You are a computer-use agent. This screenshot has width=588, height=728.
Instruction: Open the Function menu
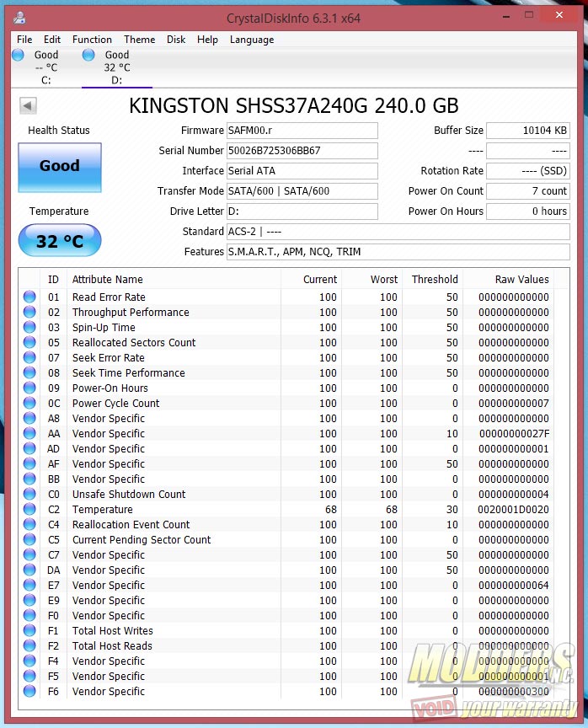pos(92,40)
